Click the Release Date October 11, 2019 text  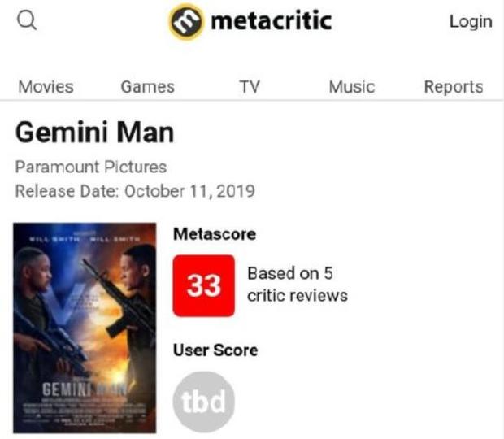click(135, 192)
